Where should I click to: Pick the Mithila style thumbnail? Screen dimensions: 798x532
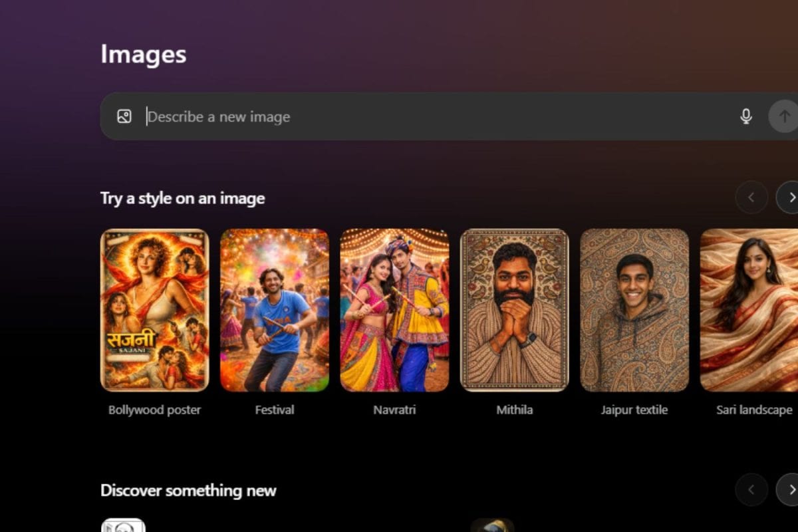click(x=515, y=310)
